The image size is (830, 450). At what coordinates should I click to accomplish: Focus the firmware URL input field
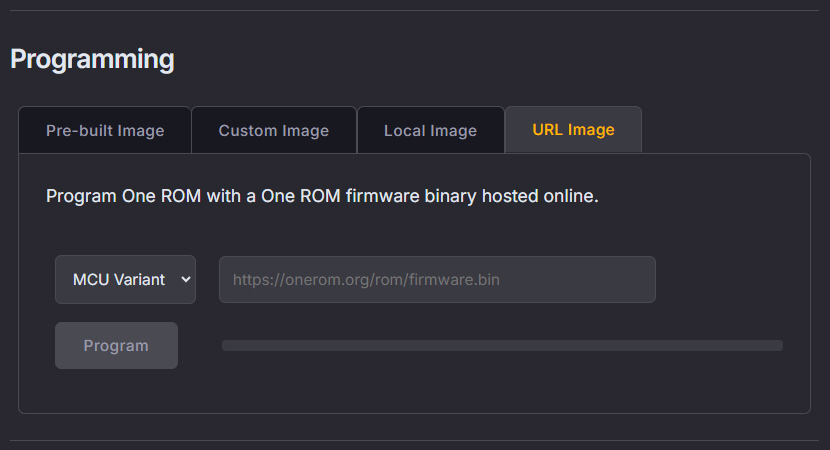click(437, 280)
